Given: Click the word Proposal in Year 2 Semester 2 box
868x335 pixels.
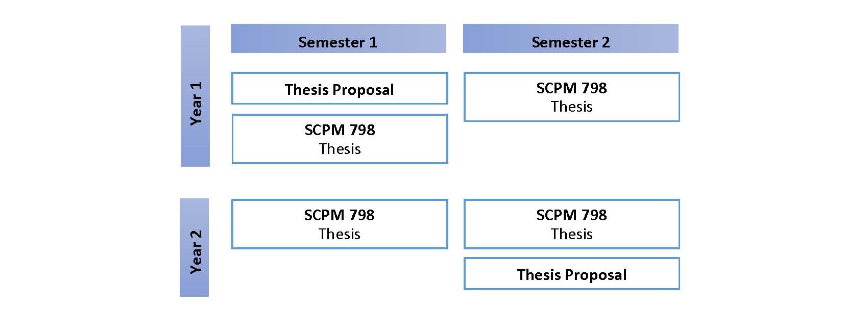Looking at the screenshot, I should pos(595,275).
